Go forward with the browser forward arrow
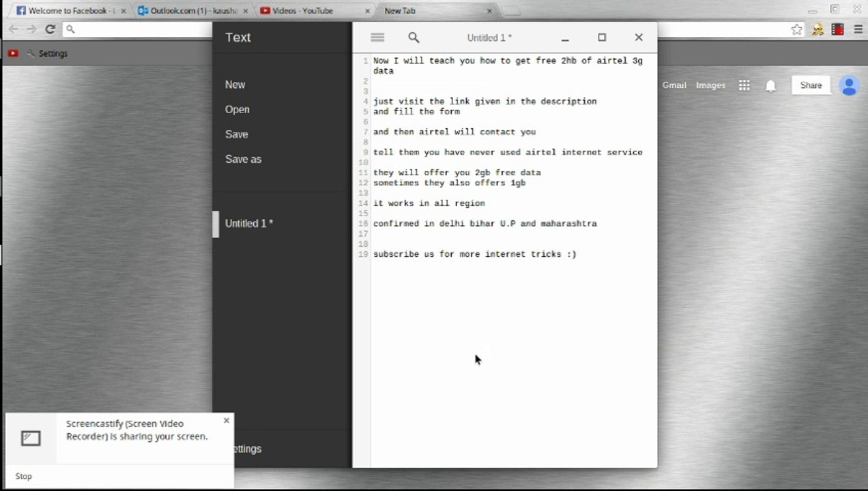The height and width of the screenshot is (491, 868). tap(31, 29)
